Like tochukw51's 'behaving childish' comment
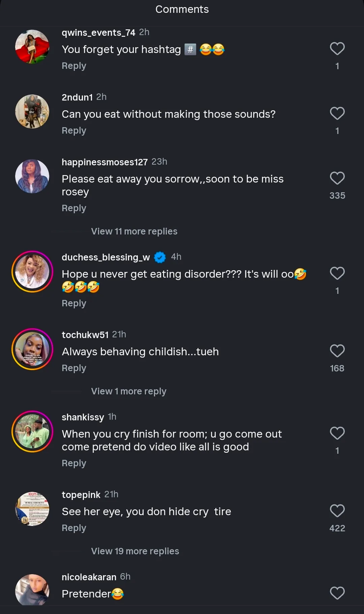This screenshot has height=614, width=364. point(337,351)
